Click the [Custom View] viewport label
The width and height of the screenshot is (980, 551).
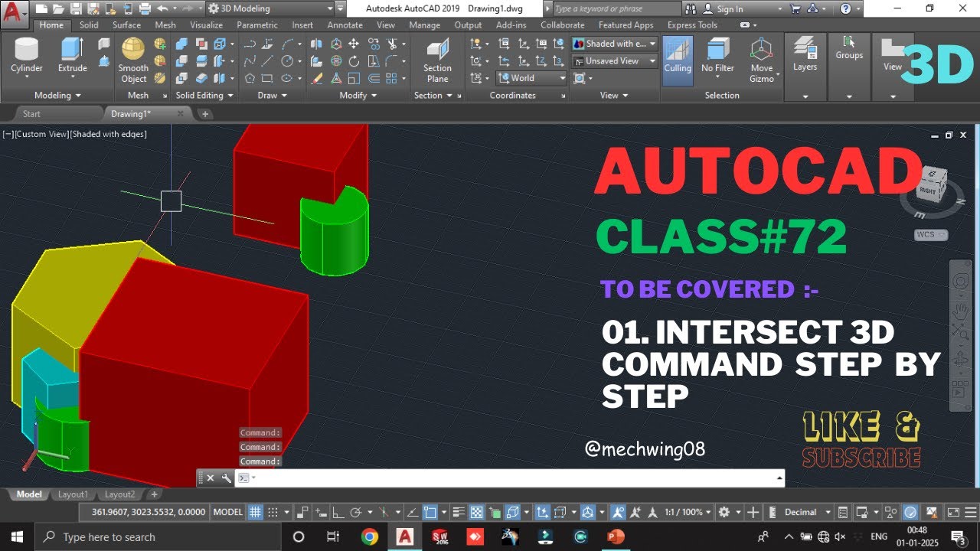click(41, 134)
